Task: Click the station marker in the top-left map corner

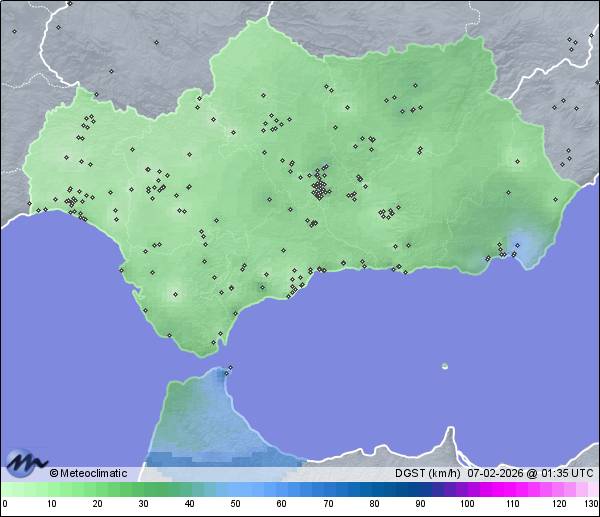Action: 14,31
